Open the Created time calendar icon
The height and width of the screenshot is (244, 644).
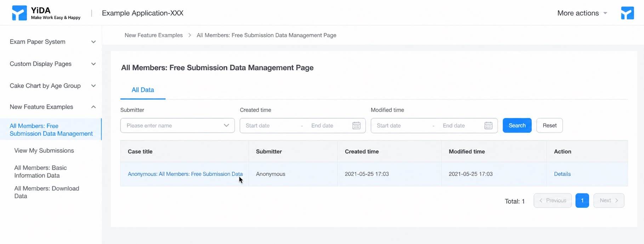pos(356,125)
